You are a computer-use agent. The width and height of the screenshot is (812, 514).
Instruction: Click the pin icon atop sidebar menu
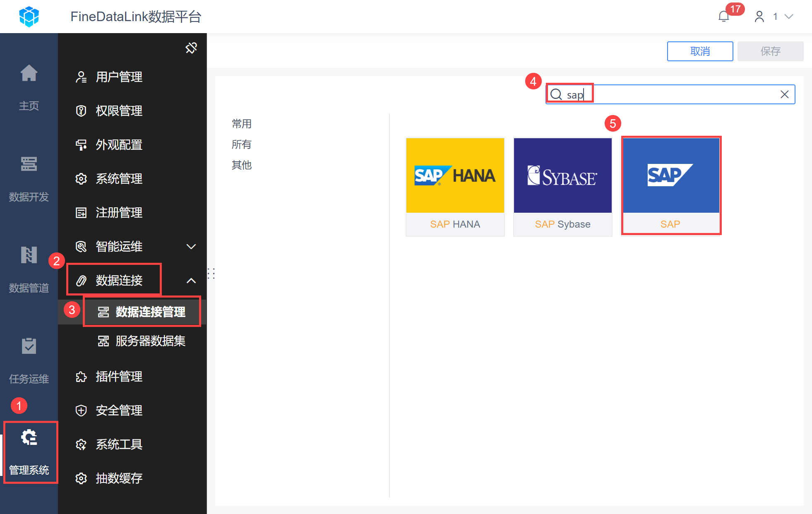(191, 48)
